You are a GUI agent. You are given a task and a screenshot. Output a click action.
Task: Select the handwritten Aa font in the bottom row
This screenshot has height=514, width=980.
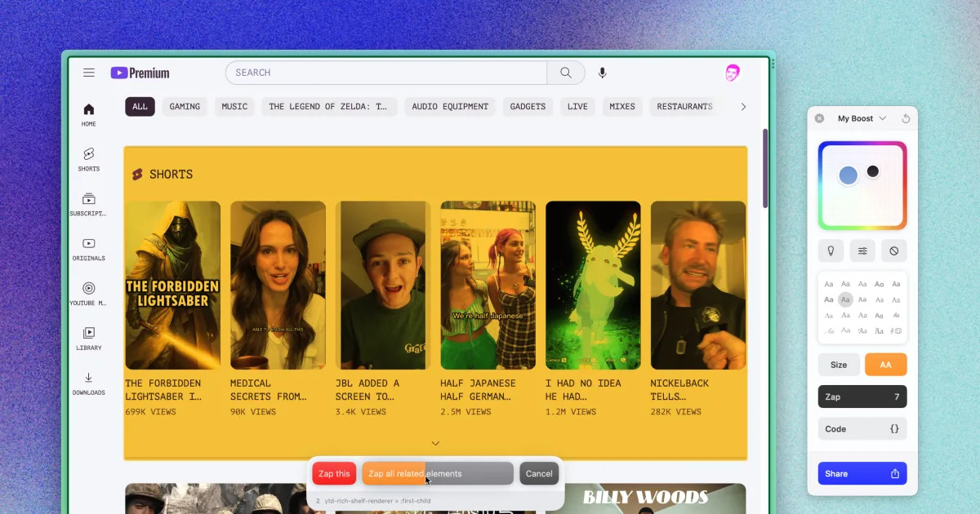[828, 330]
